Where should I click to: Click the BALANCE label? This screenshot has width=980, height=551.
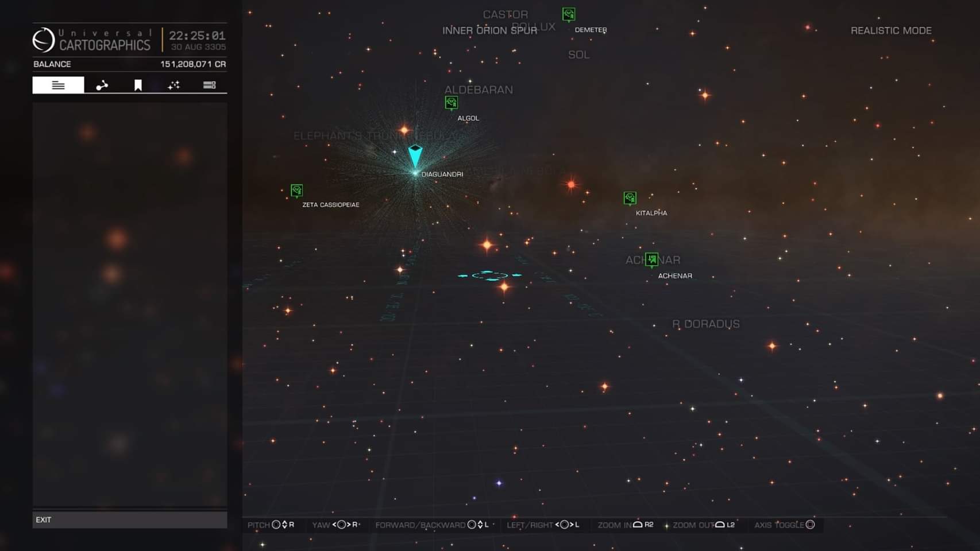(x=52, y=64)
